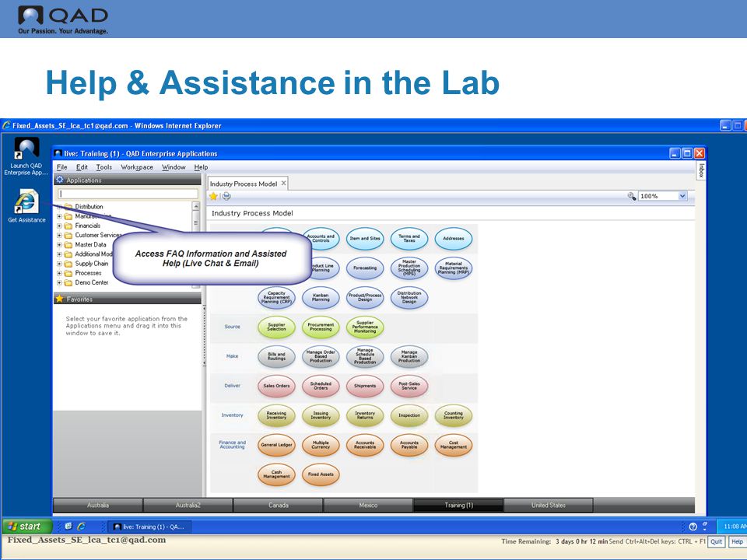The image size is (747, 560).
Task: Open the Item and Sites bubble
Action: (365, 239)
